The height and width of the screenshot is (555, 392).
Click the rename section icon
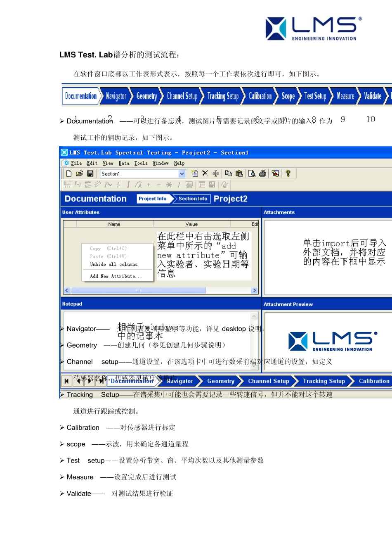(216, 173)
